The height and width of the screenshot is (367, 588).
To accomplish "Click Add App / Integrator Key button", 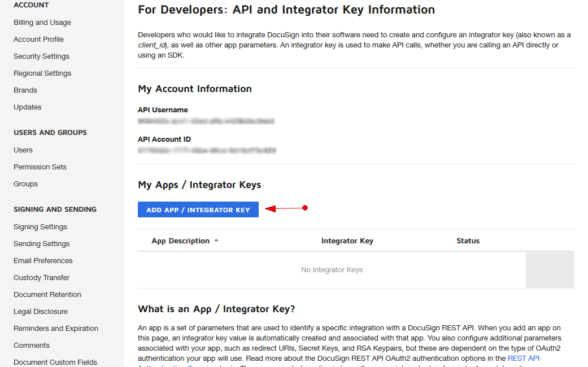I will click(198, 209).
